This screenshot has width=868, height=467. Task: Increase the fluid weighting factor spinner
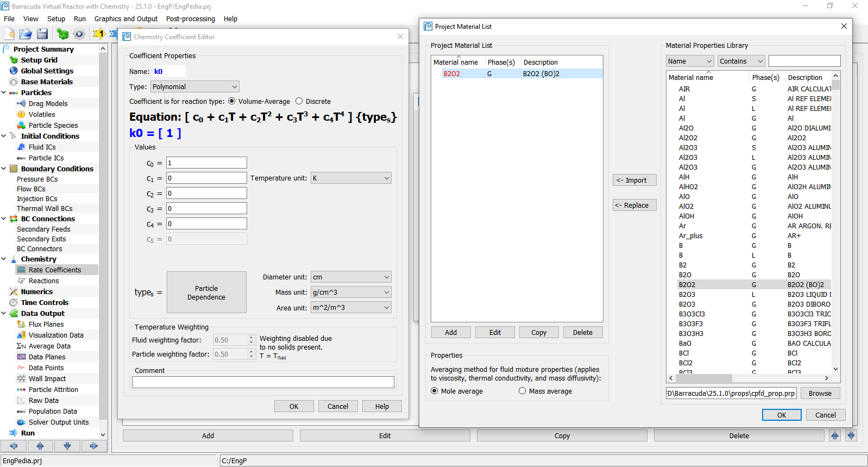pos(251,337)
